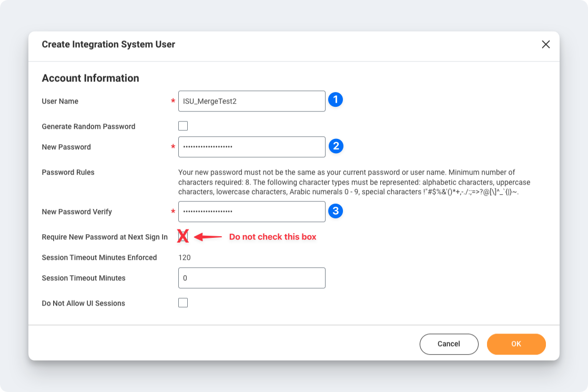
Task: Click the blue step 2 badge
Action: pyautogui.click(x=336, y=146)
